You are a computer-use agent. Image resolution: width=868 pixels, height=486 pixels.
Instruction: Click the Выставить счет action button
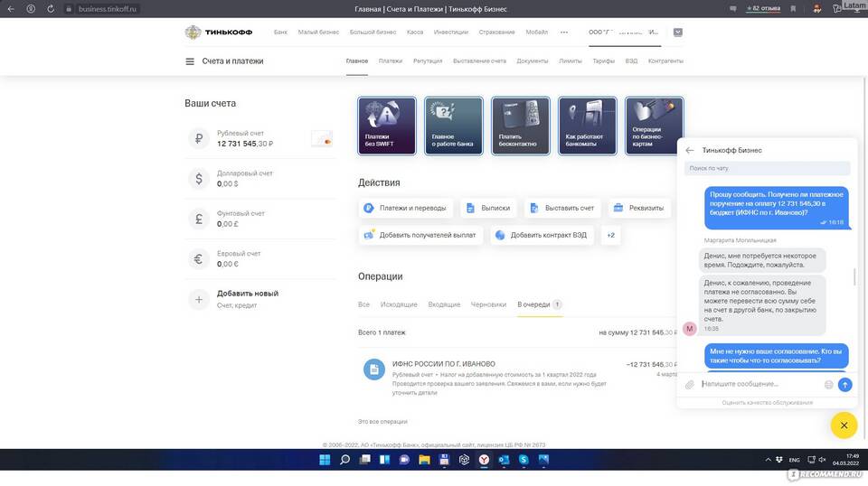[x=562, y=208]
